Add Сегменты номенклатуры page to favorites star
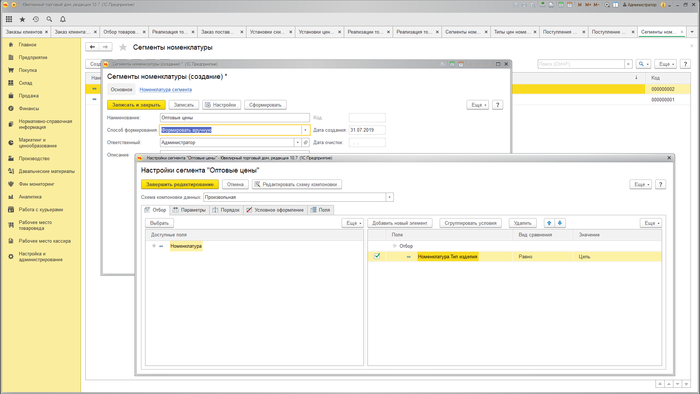The width and height of the screenshot is (700, 394). 123,47
